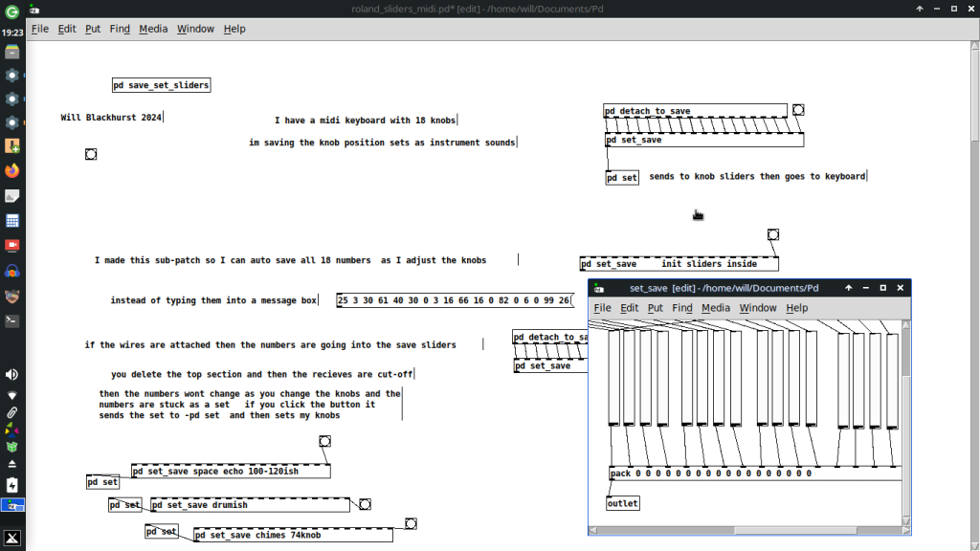
Task: Open the terminal from the dock
Action: (x=11, y=320)
